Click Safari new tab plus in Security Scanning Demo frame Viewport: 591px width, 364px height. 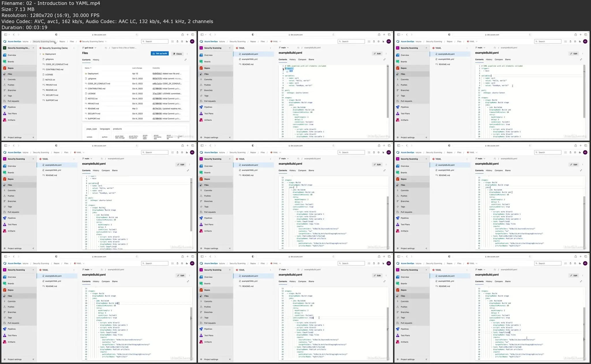pyautogui.click(x=188, y=35)
